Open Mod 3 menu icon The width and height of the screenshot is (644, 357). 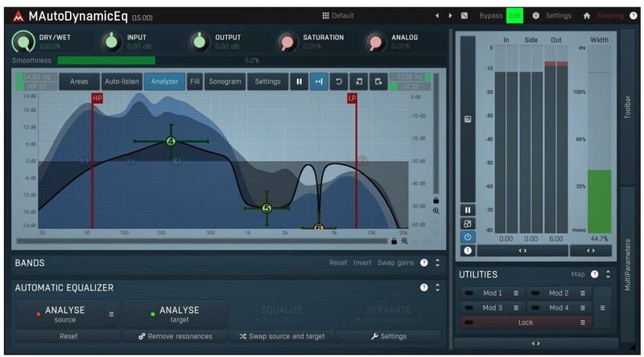[516, 308]
